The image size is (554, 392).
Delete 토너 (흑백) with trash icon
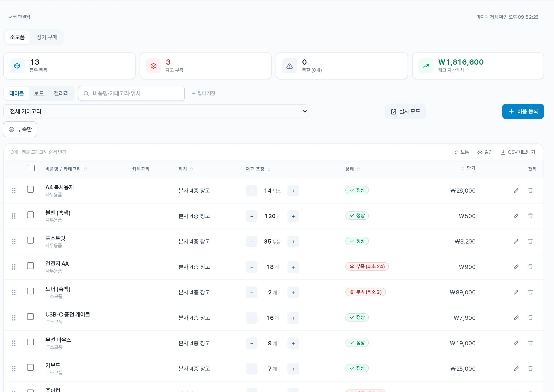(530, 292)
